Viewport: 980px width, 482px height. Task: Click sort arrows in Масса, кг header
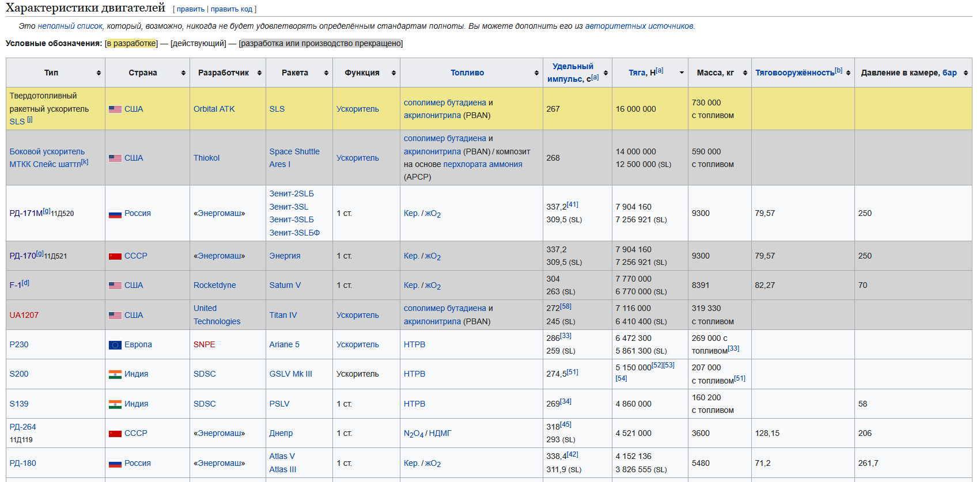click(x=745, y=73)
